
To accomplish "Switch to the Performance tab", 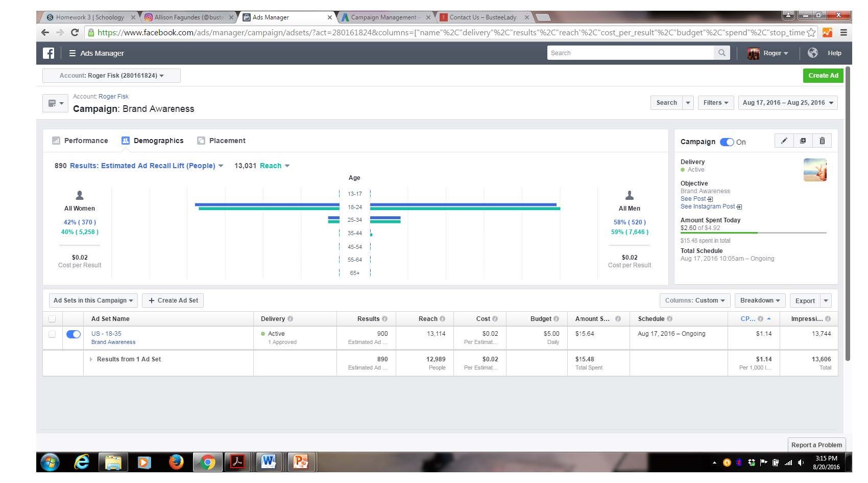I will point(80,141).
